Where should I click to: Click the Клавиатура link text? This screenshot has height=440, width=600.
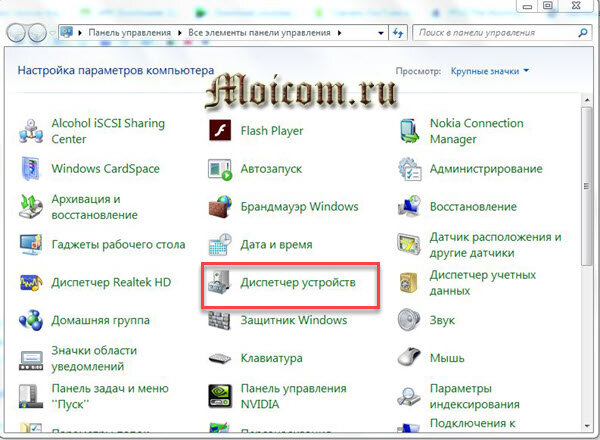pyautogui.click(x=271, y=358)
